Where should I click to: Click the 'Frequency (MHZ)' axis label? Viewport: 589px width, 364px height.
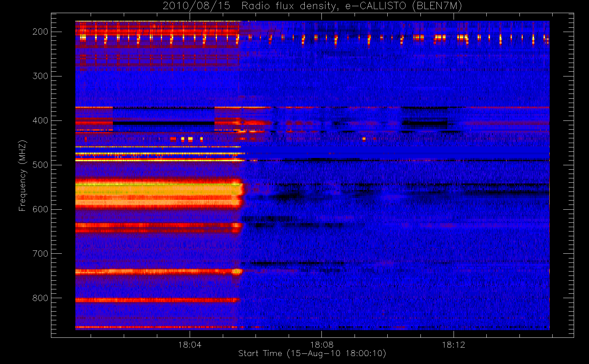[23, 175]
